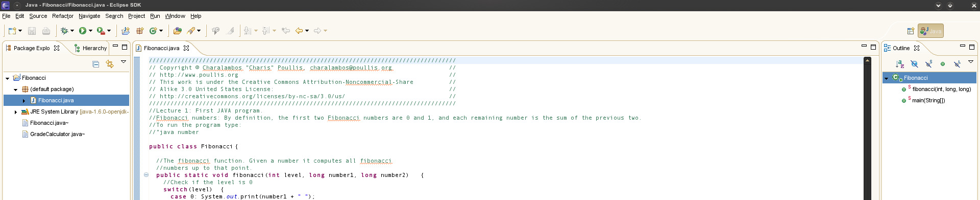Open the Window menu
Viewport: 980px width, 200px height.
pos(175,16)
